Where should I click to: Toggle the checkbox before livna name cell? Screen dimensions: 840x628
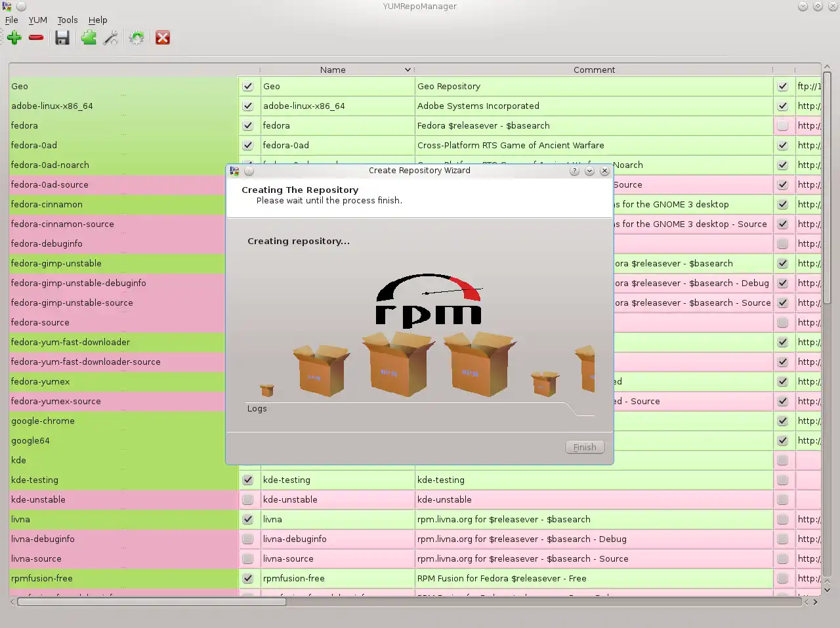247,519
